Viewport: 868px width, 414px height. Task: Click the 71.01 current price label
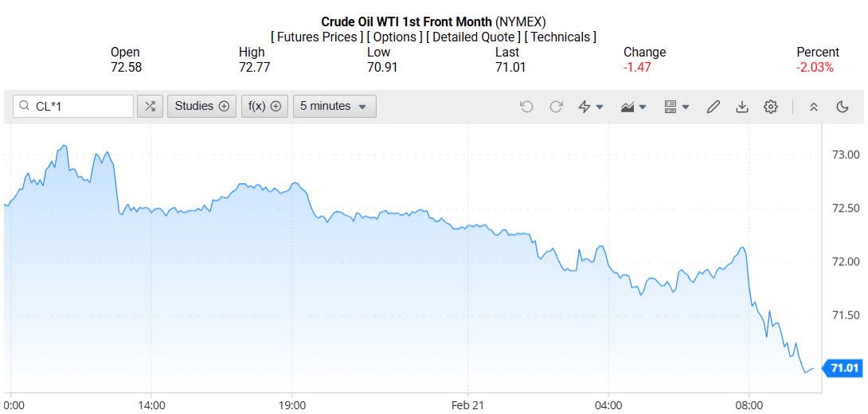click(843, 368)
